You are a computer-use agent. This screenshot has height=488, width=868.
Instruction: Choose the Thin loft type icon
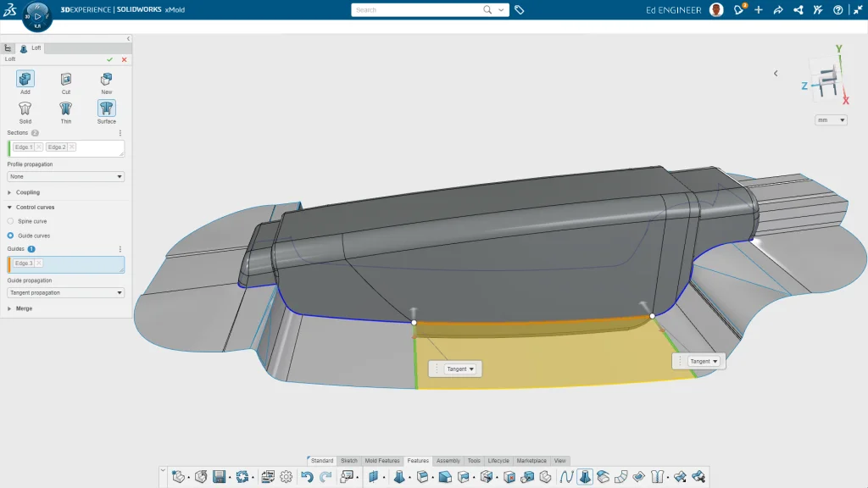[65, 108]
